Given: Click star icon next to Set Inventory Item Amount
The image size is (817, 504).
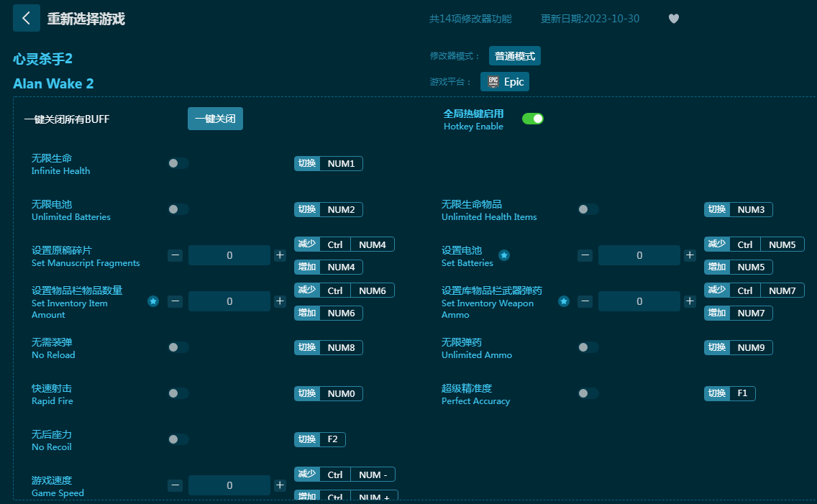Looking at the screenshot, I should click(153, 301).
